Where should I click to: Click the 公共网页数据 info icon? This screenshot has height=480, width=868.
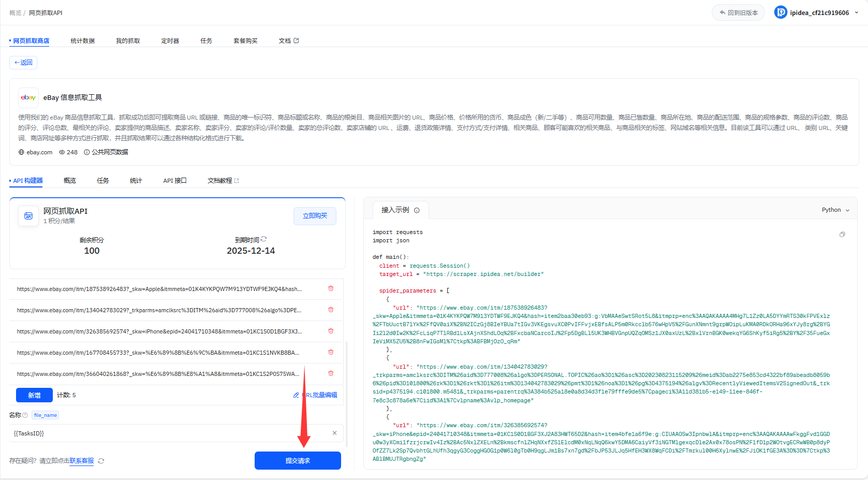click(x=87, y=152)
